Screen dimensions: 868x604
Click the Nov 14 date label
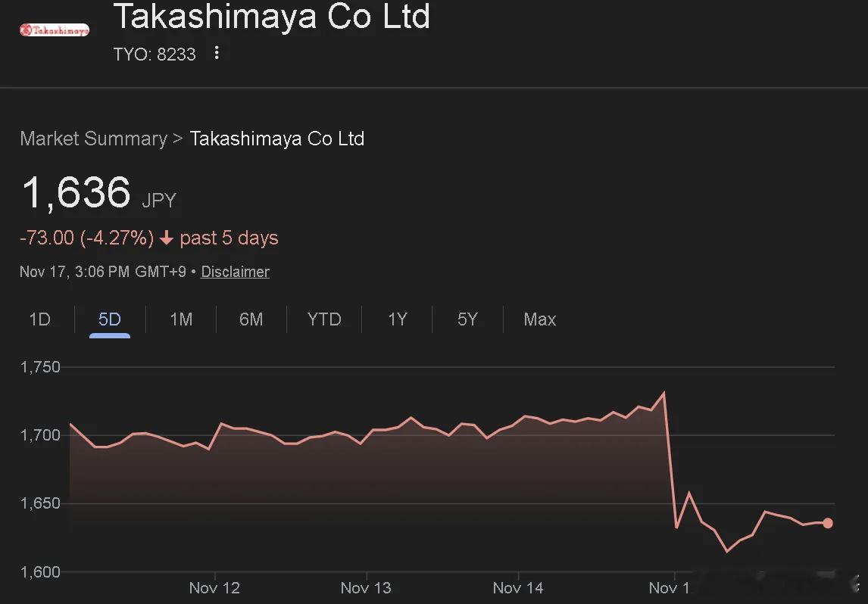click(518, 587)
